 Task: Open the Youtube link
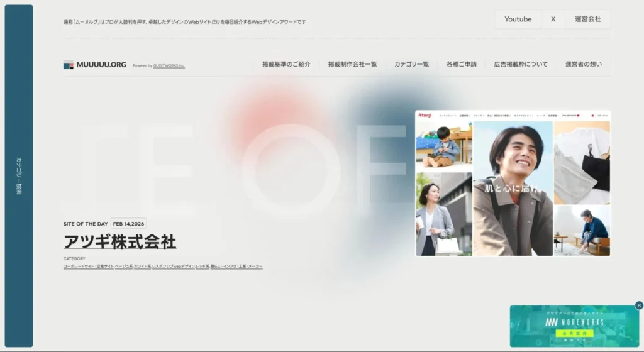tap(518, 19)
